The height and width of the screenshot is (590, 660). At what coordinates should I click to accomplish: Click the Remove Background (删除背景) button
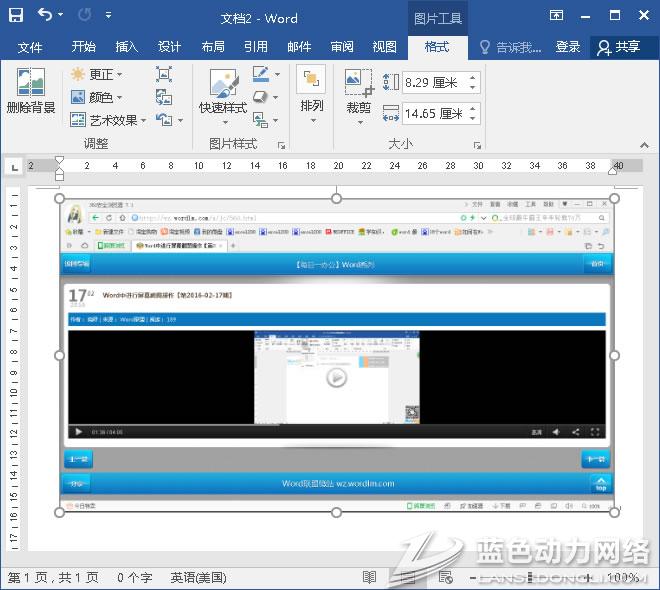click(30, 92)
